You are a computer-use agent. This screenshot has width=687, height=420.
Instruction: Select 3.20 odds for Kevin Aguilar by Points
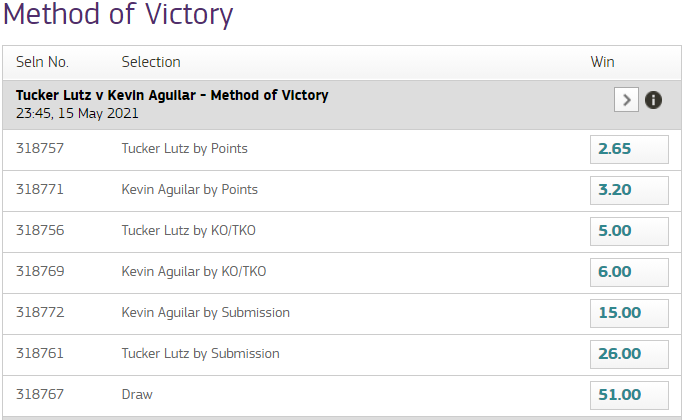click(x=629, y=190)
